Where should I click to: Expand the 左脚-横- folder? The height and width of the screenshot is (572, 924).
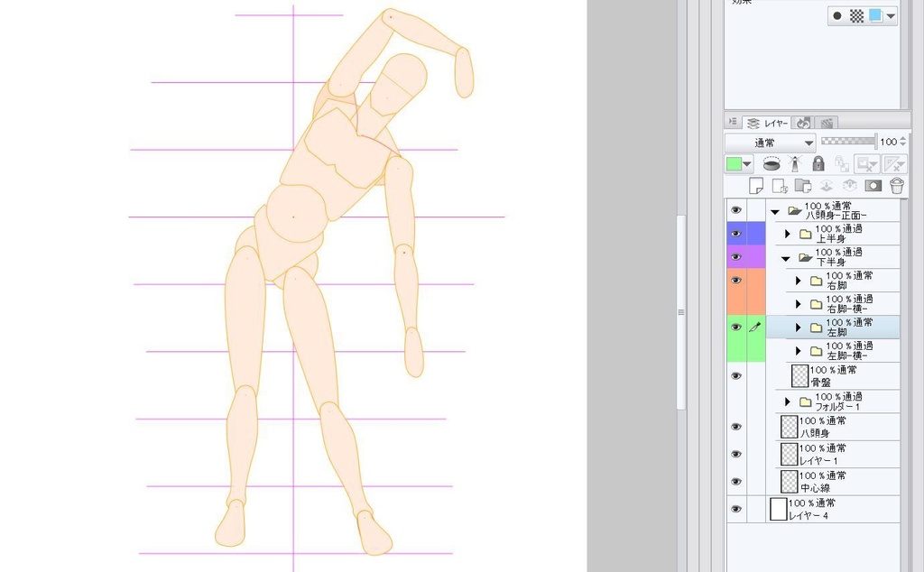[x=798, y=351]
